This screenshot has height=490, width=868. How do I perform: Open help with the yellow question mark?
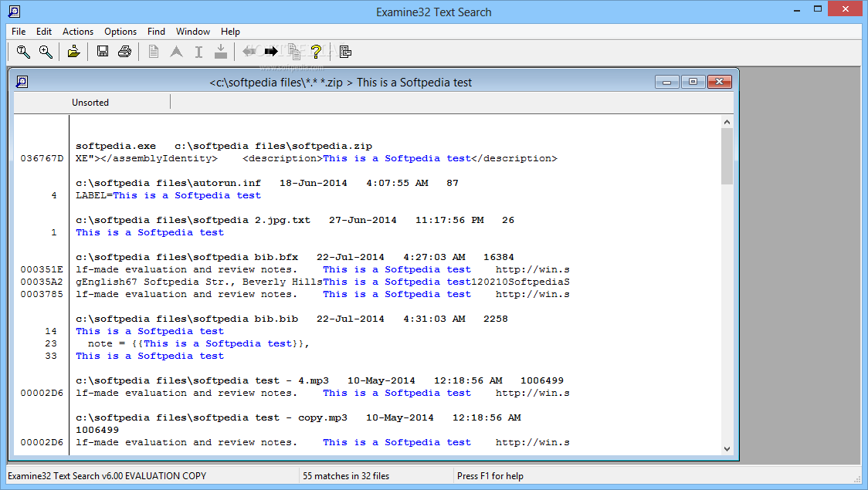coord(316,52)
